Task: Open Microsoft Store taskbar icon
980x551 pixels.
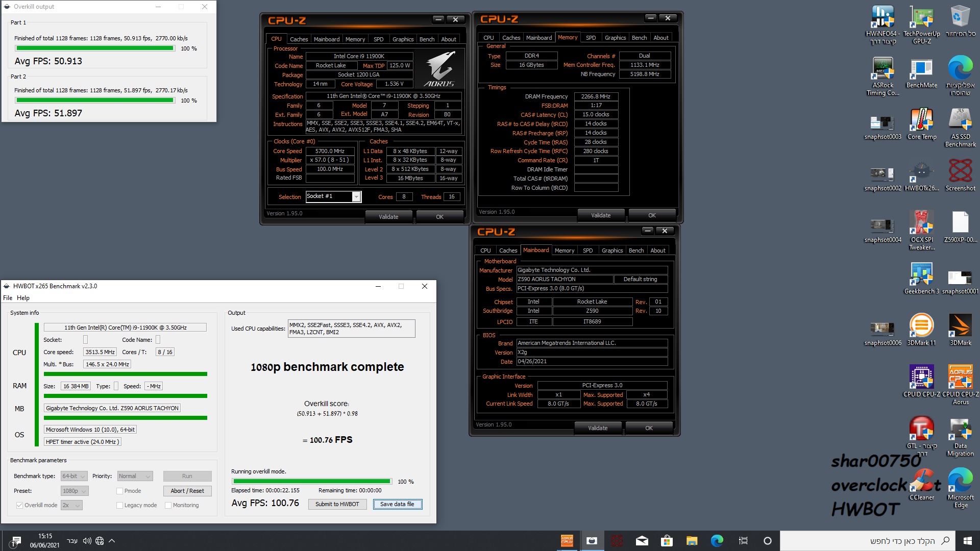Action: [667, 541]
